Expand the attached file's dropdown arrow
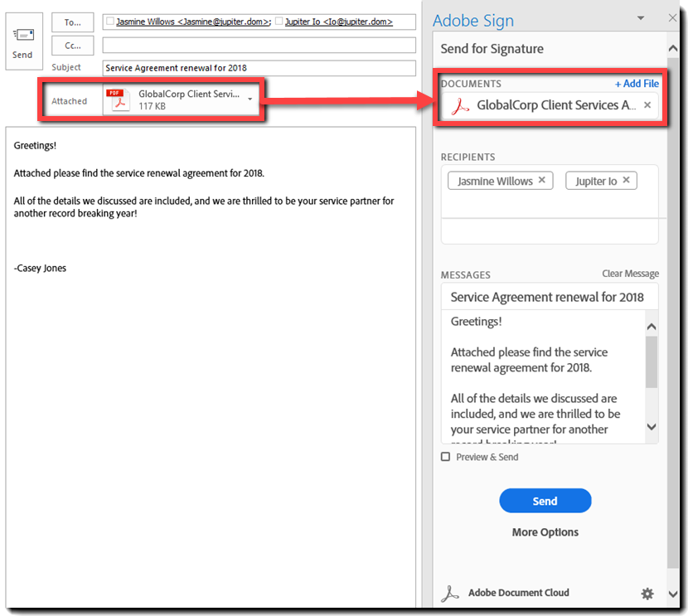This screenshot has height=616, width=688. point(249,98)
